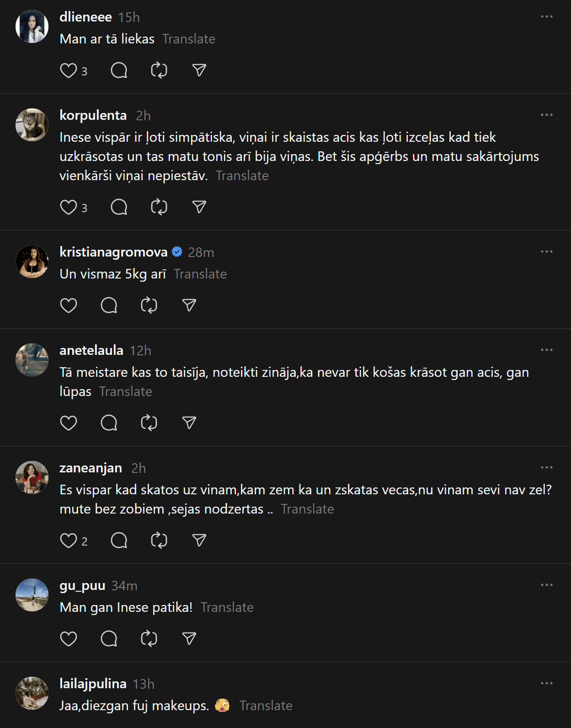Open kristianagromova's profile via username
This screenshot has height=728, width=571.
tap(113, 252)
